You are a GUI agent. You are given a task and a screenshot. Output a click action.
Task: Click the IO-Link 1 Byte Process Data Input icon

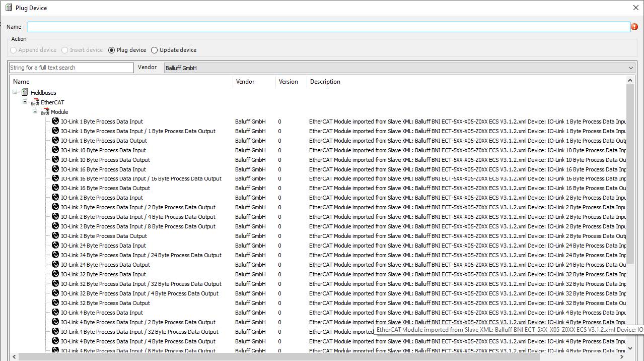tap(55, 122)
